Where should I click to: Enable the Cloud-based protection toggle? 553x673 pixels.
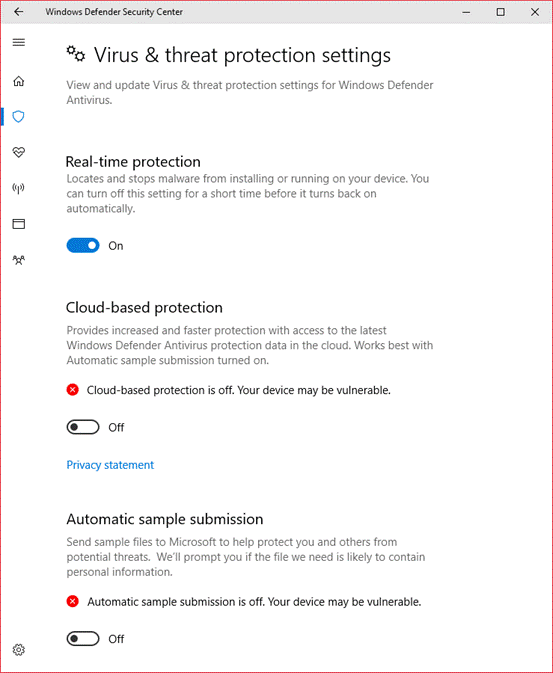pyautogui.click(x=83, y=427)
